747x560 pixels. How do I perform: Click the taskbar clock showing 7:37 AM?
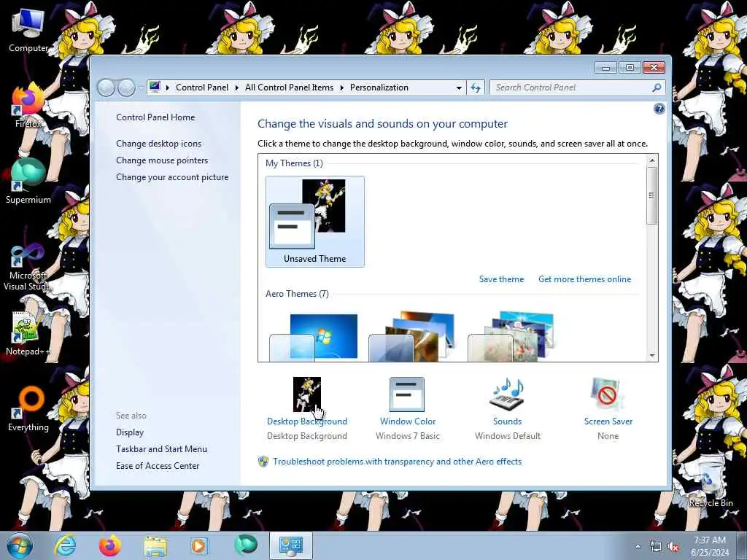tap(710, 546)
